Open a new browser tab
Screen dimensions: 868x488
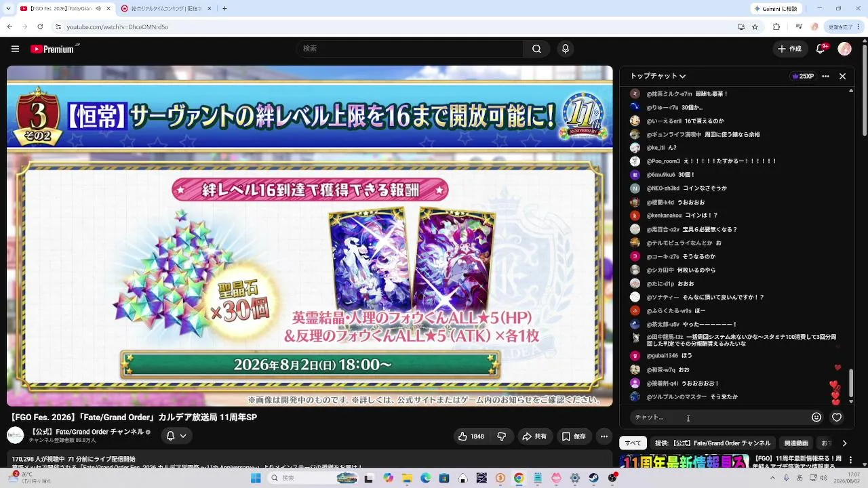tap(224, 9)
